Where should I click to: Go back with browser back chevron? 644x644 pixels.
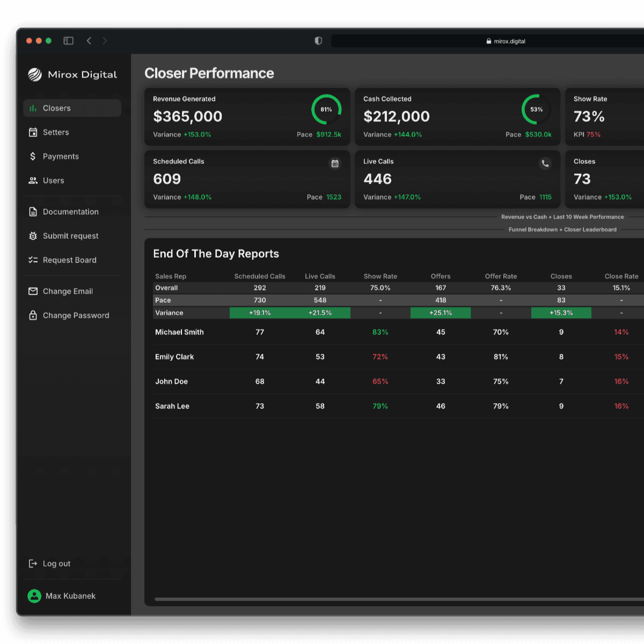[x=89, y=41]
